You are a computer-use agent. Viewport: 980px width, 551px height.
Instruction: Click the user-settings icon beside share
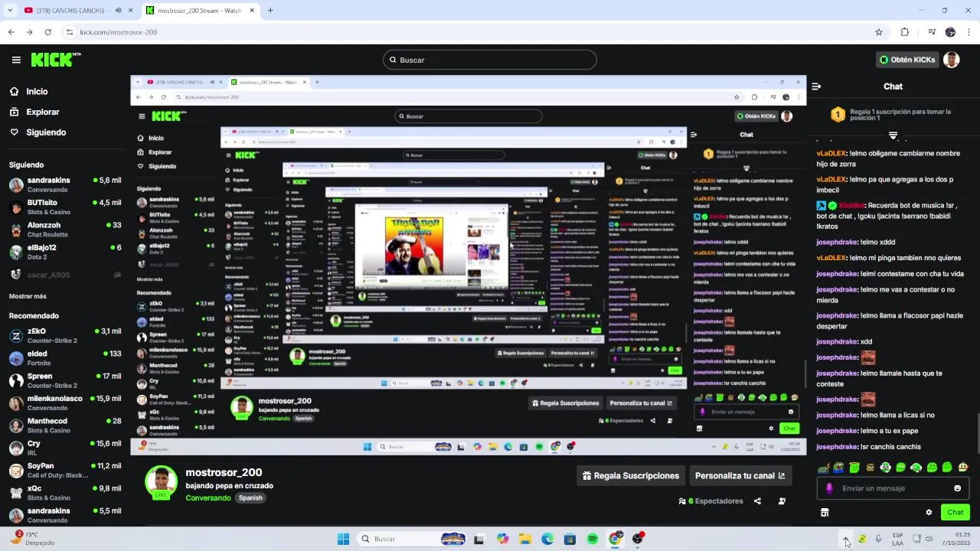782,501
